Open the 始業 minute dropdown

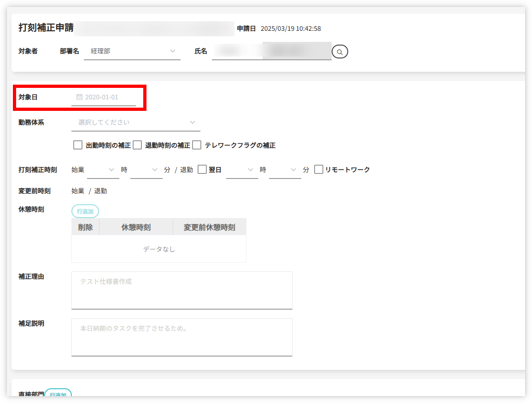146,170
